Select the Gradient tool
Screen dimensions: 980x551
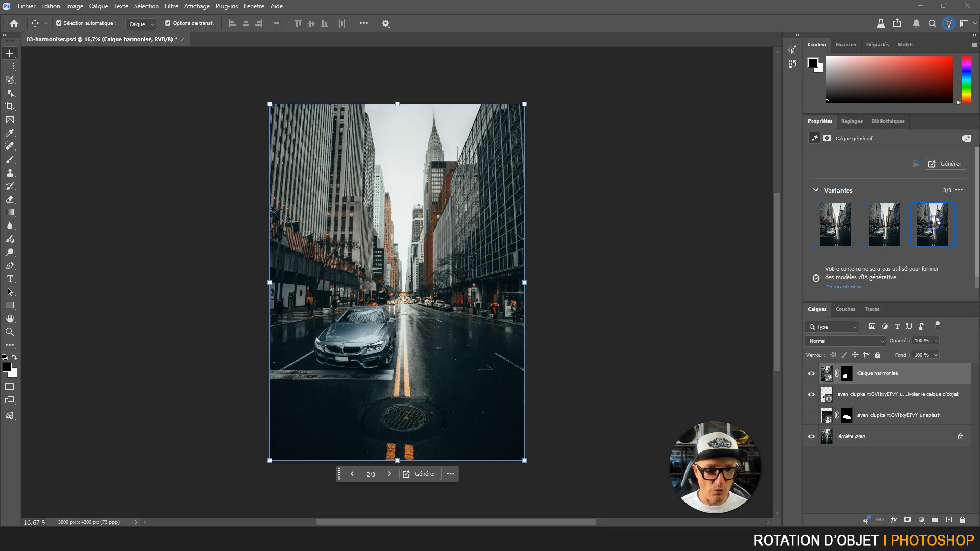[10, 212]
